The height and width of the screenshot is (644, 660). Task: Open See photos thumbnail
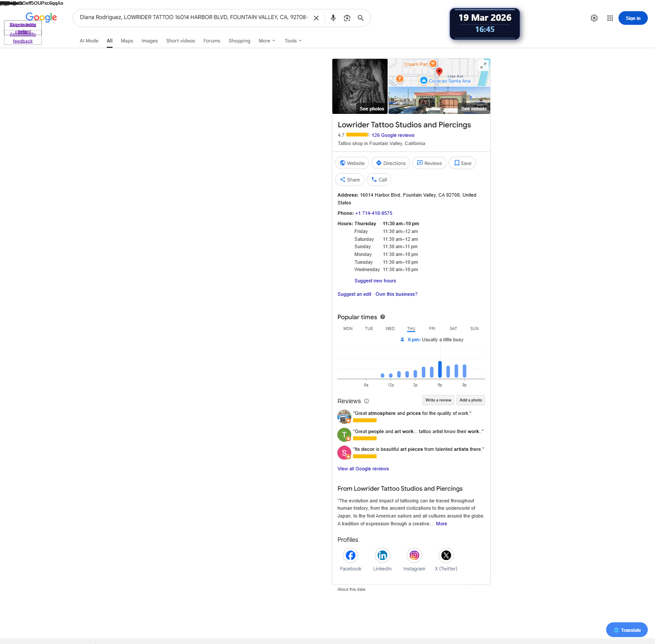[x=360, y=86]
